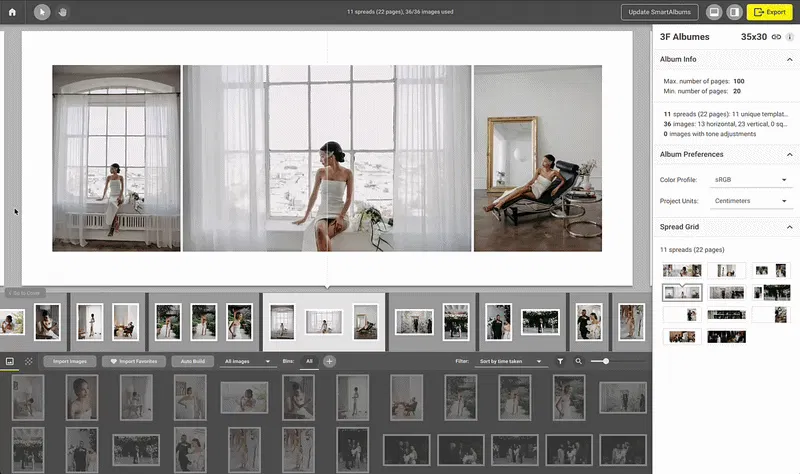Open the album info icon next to 35x30
Image resolution: width=800 pixels, height=474 pixels.
[790, 36]
